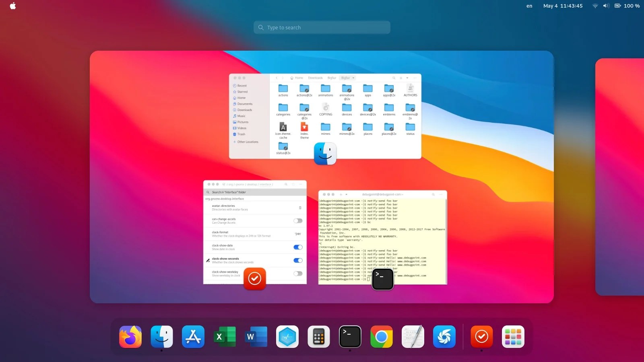Launch Firefox from the dock
Screen dimensions: 644x362
tap(130, 337)
